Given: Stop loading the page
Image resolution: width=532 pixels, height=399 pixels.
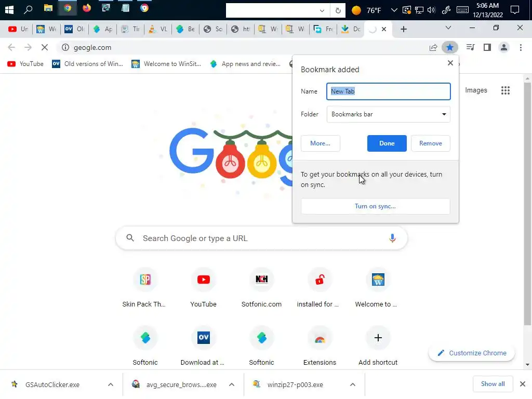Looking at the screenshot, I should click(x=45, y=47).
